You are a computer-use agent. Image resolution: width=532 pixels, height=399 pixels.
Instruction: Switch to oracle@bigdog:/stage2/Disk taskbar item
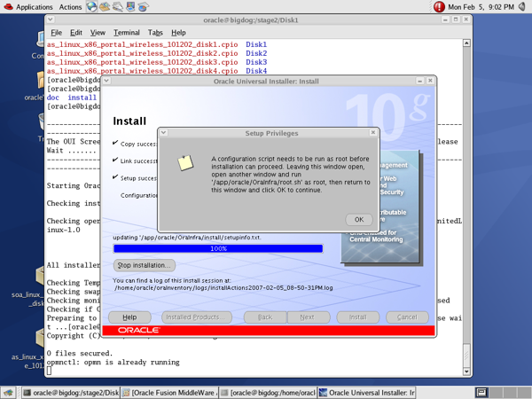click(70, 393)
